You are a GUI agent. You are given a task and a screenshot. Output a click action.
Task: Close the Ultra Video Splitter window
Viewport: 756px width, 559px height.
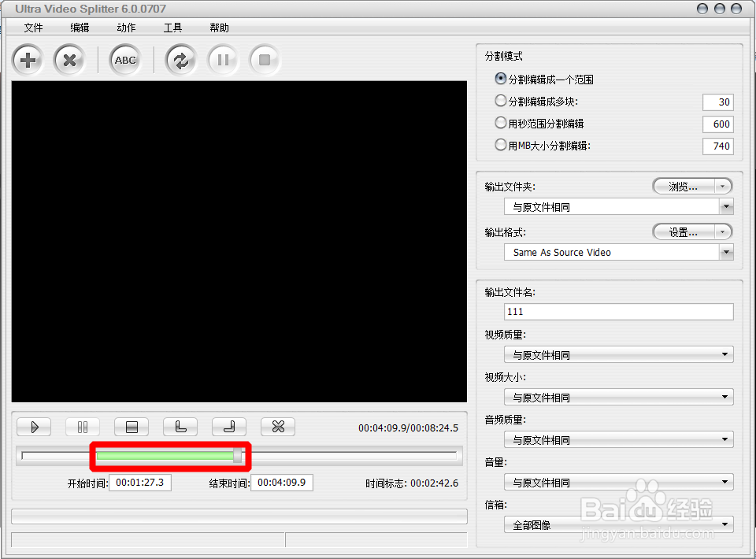point(736,9)
